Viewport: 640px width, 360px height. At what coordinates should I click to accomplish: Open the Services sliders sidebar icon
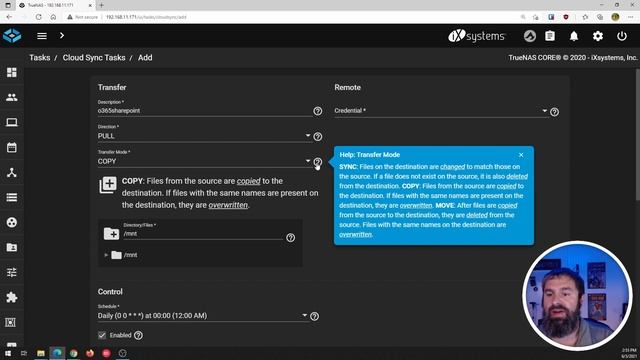pyautogui.click(x=12, y=272)
